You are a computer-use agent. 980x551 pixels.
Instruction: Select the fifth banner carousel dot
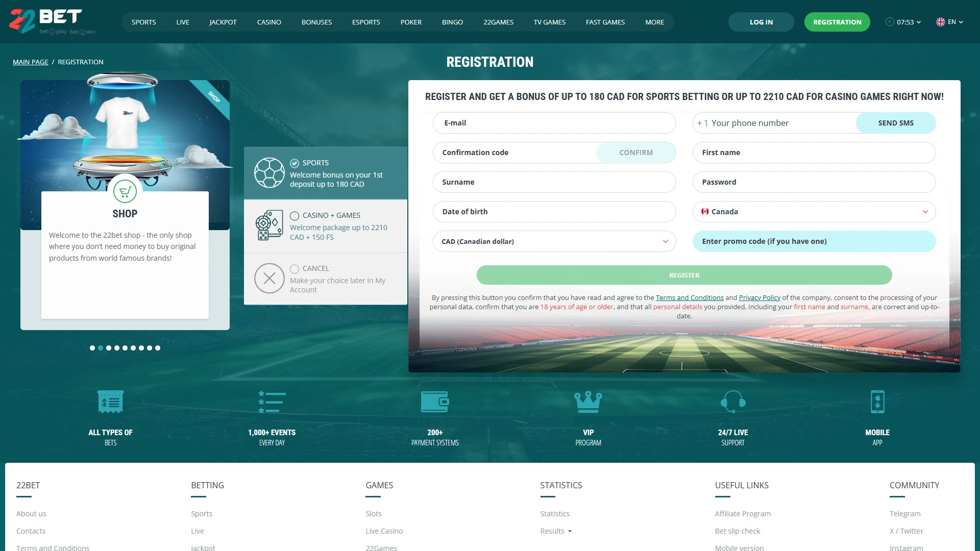pos(125,348)
